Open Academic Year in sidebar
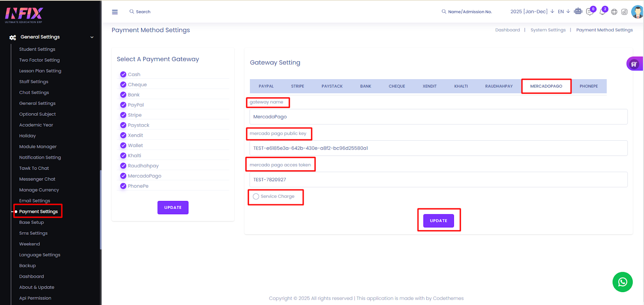Screen dimensions: 644x305 tap(36, 125)
